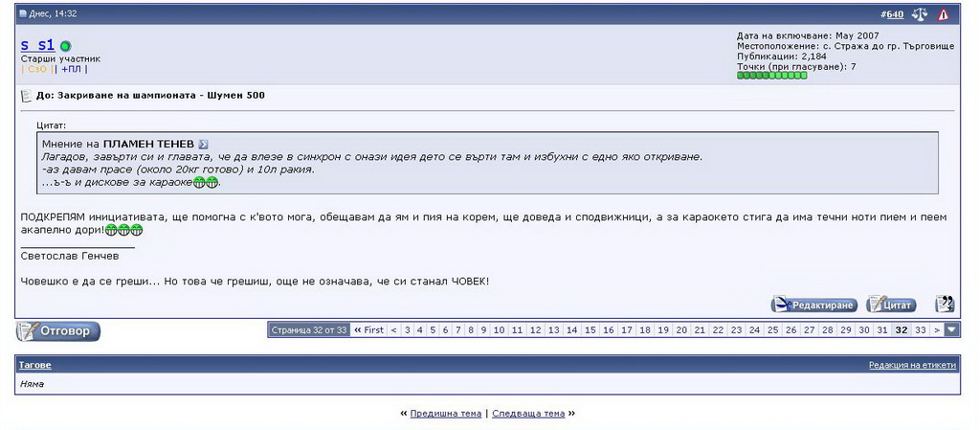Go to page 17
The image size is (980, 430).
626,330
